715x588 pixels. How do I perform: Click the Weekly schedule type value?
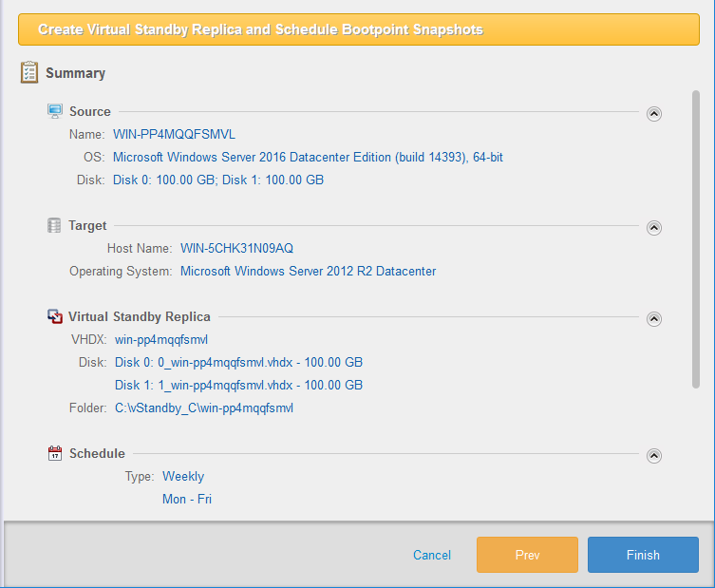point(183,476)
